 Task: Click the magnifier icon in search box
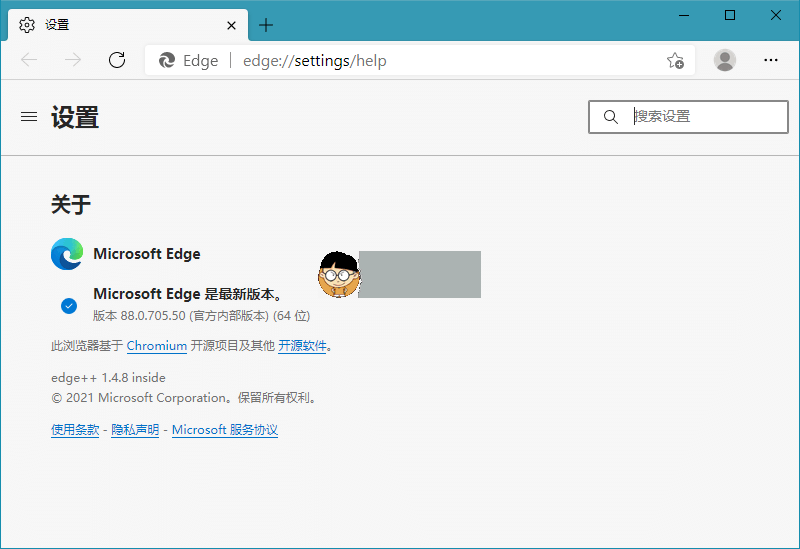tap(611, 117)
